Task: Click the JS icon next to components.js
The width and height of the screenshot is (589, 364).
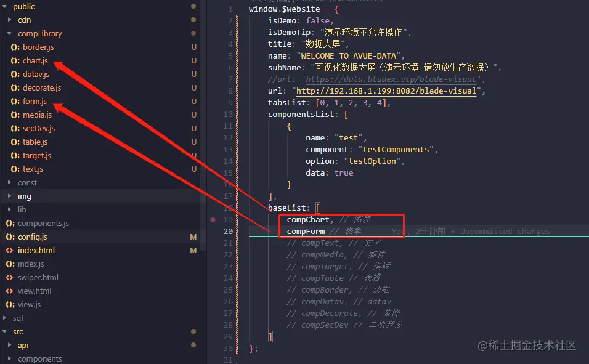Action: 10,223
